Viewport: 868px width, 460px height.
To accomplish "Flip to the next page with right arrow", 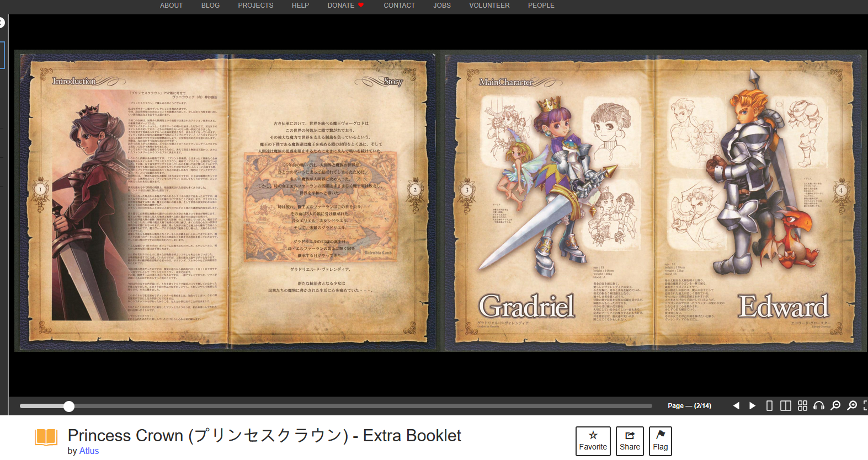I will click(x=752, y=406).
